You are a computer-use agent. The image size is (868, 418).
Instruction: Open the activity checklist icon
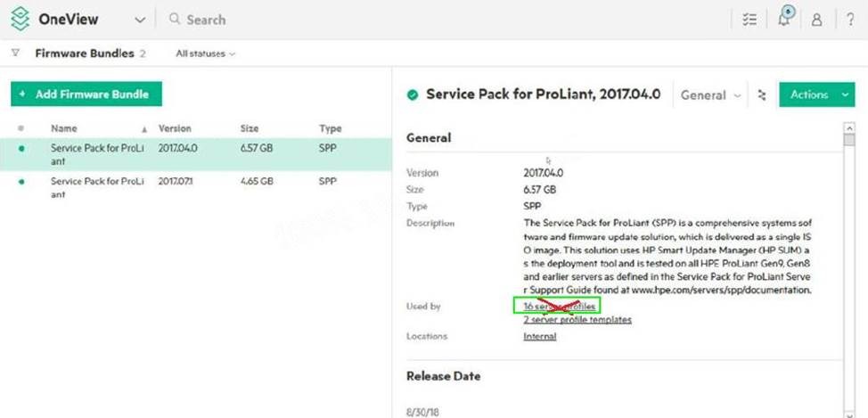749,20
